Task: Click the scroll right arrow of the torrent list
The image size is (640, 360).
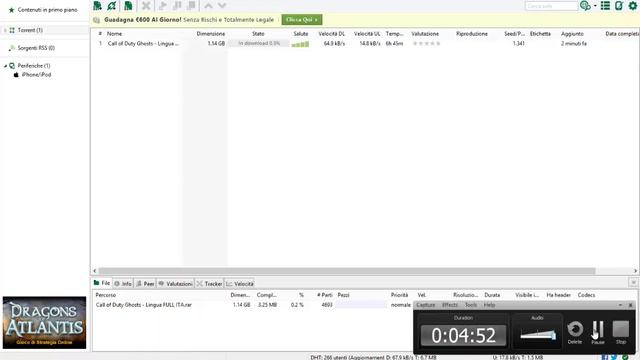Action: (x=635, y=271)
